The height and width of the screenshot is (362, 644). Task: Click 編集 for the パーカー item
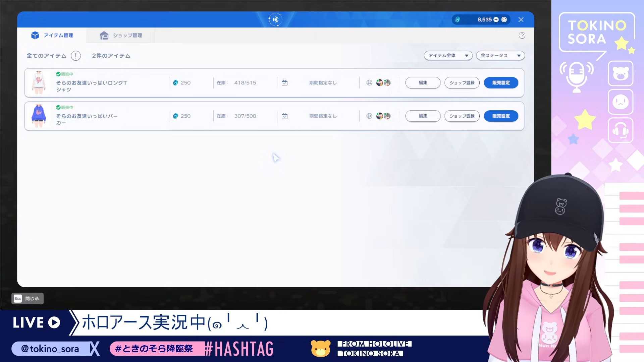click(423, 116)
